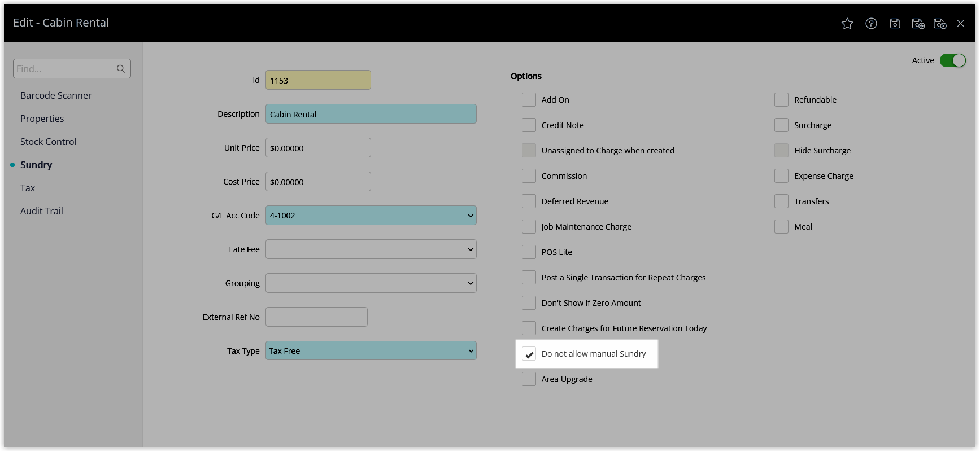Click the Save disk icon
Image resolution: width=980 pixels, height=452 pixels.
(x=895, y=23)
